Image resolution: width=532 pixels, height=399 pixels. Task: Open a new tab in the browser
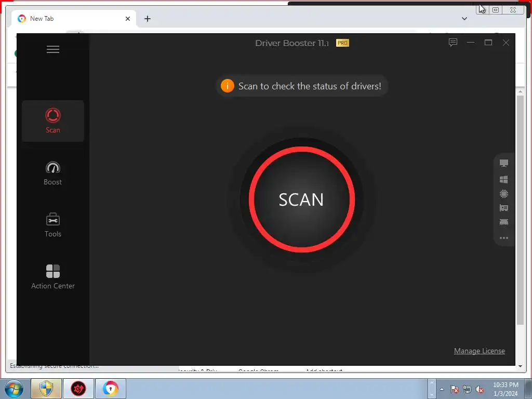click(x=147, y=19)
